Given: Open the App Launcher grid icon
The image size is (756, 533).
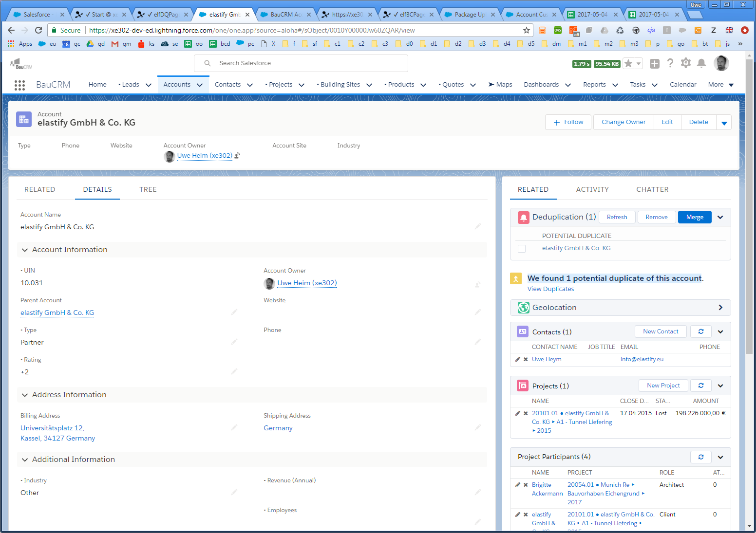Looking at the screenshot, I should (x=19, y=85).
